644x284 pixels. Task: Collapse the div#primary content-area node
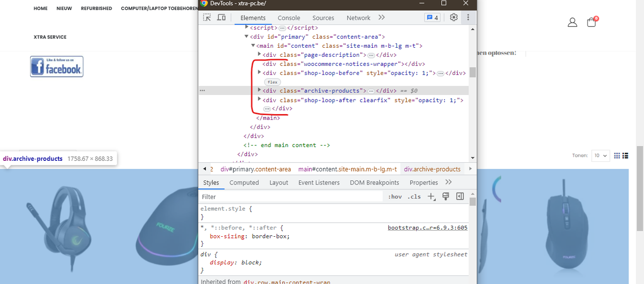[247, 37]
